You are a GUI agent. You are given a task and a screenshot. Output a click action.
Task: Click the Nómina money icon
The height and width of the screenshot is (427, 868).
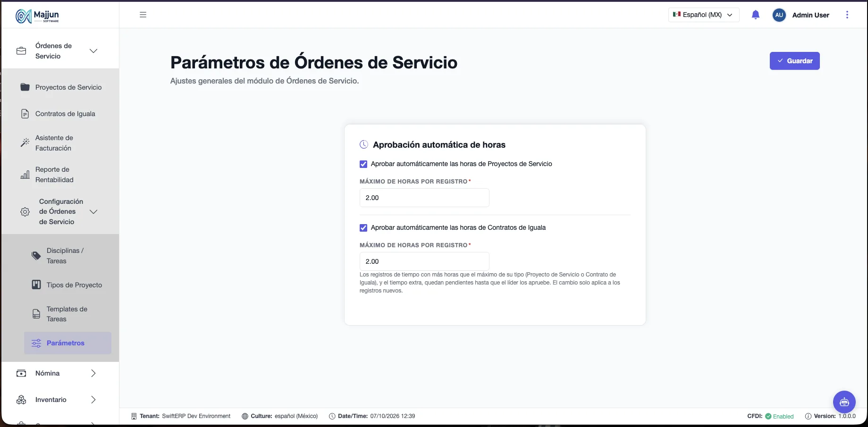[21, 373]
